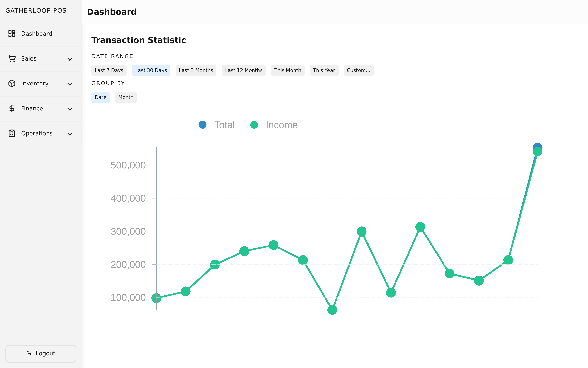This screenshot has width=588, height=368.
Task: Expand the Operations menu chevron
Action: (70, 134)
